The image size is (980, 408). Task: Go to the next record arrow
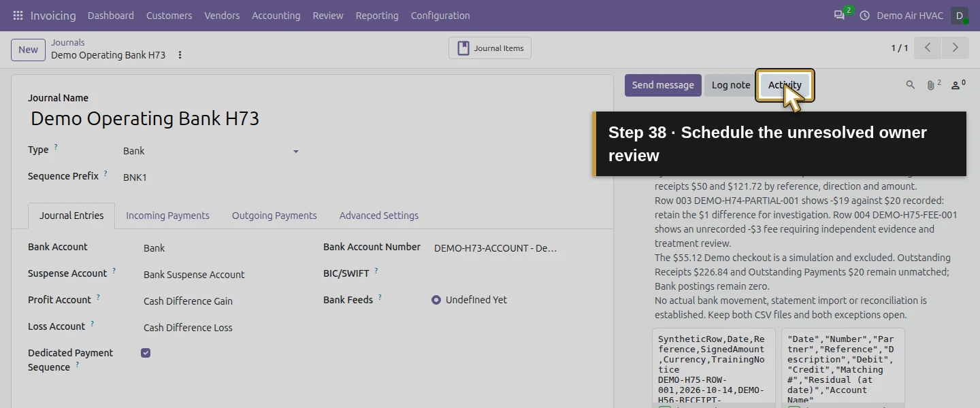click(x=955, y=48)
